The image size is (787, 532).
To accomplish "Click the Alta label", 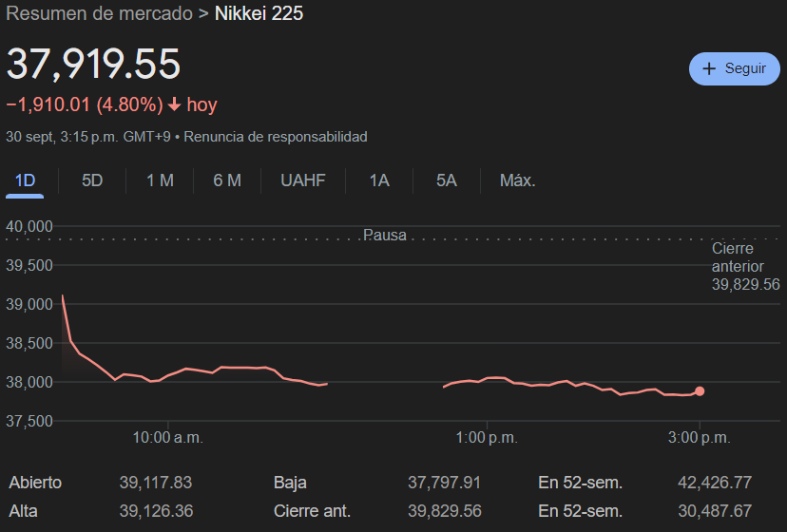I will (x=23, y=511).
